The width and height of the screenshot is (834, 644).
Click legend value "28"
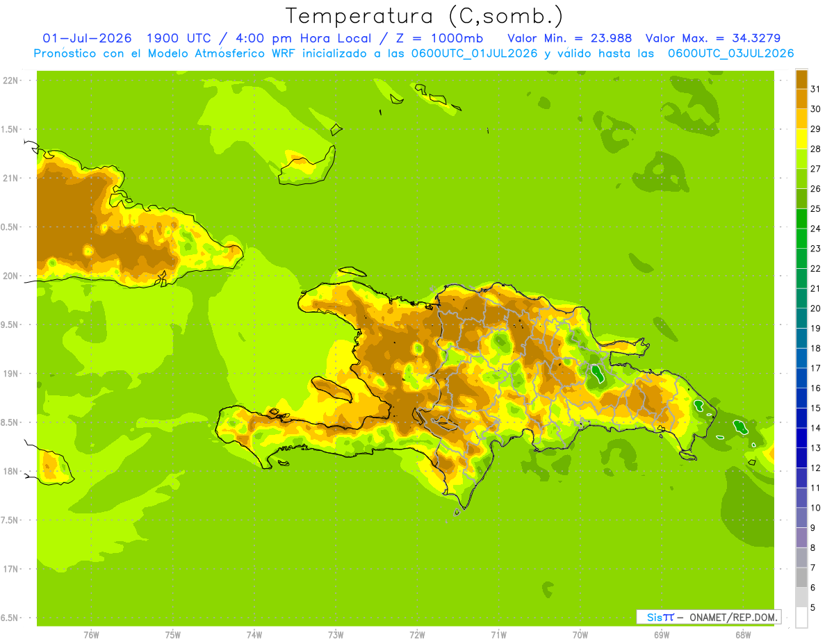tap(816, 149)
